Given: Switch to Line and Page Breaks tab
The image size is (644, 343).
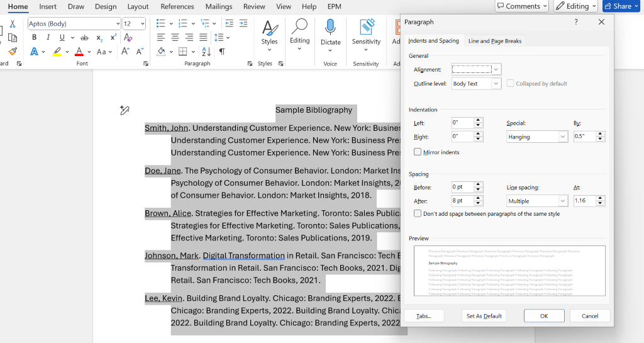Looking at the screenshot, I should click(495, 41).
